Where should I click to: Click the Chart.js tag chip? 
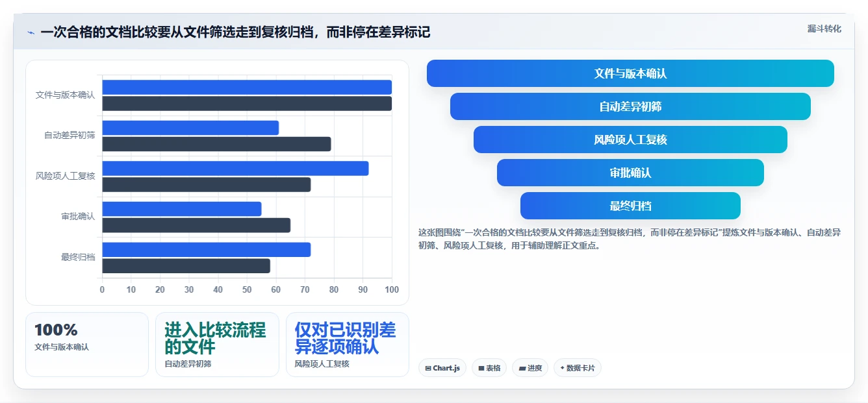point(442,368)
